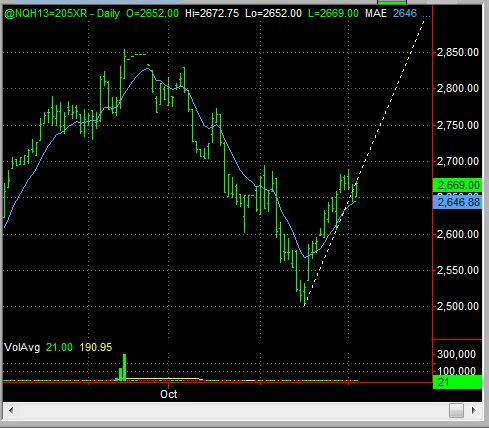Select the @NQH13=205XR symbol label
The width and height of the screenshot is (489, 428).
(x=46, y=13)
